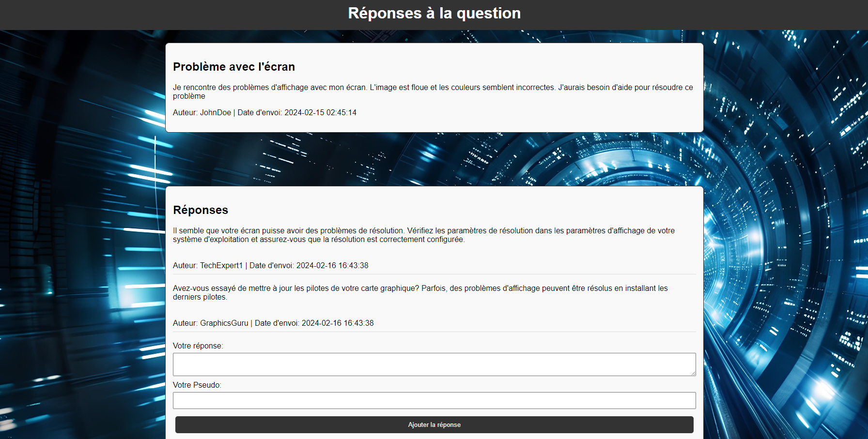Click the "Réponses" section heading
The image size is (868, 439).
201,210
